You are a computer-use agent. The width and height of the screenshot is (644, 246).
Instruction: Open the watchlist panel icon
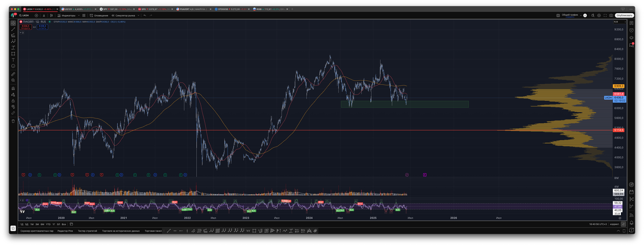(x=631, y=23)
